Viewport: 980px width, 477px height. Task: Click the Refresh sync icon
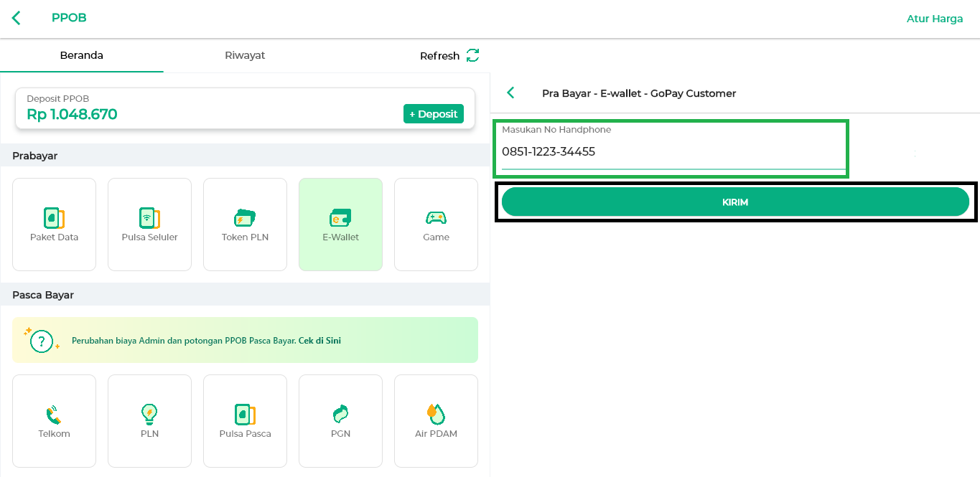tap(472, 55)
